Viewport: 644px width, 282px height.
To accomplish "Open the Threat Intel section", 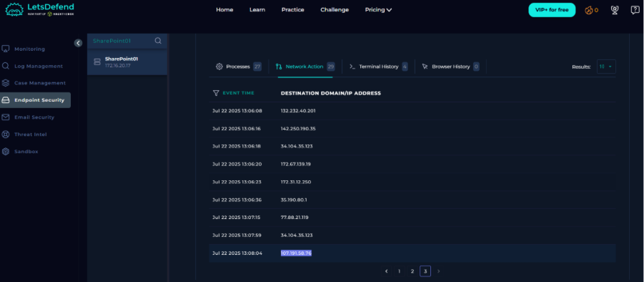I will 31,135.
